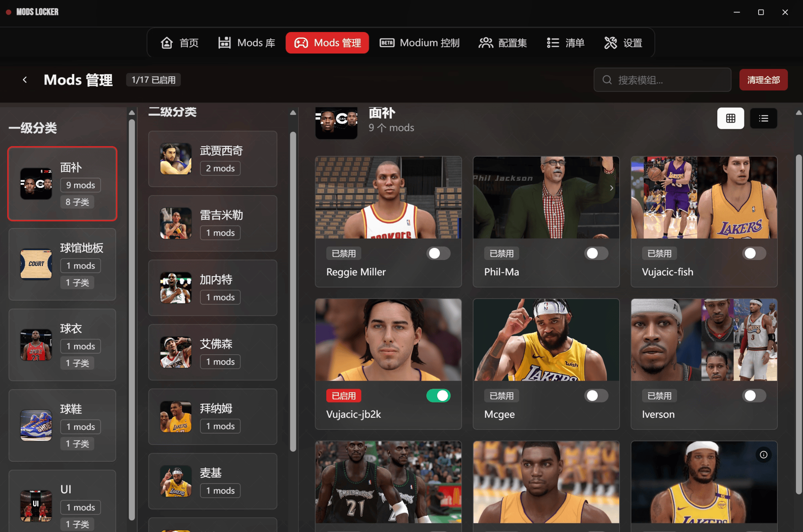Switch to list view layout

(764, 118)
